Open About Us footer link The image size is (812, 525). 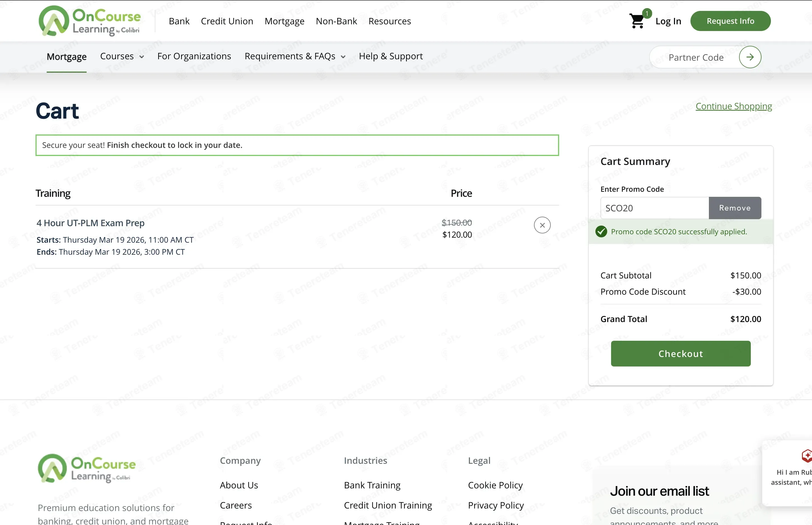pyautogui.click(x=239, y=485)
